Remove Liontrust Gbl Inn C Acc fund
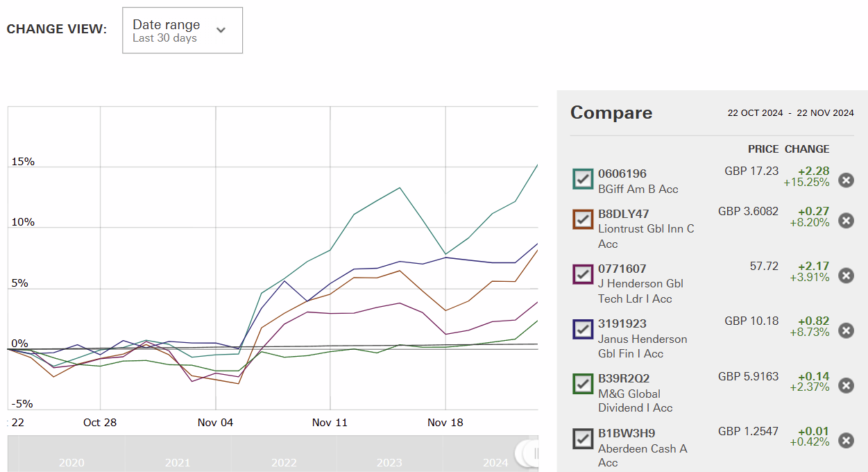This screenshot has width=868, height=472. [846, 221]
